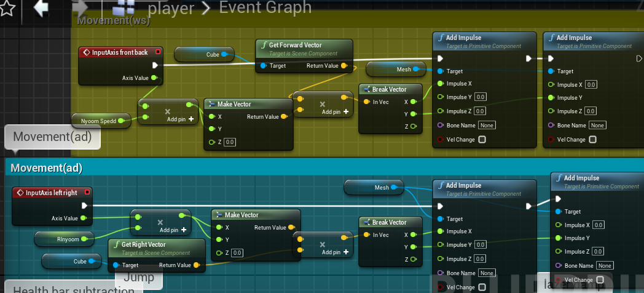644x293 pixels.
Task: Toggle Vel Change on second Add Impulse in Movement(ws)
Action: coord(592,140)
